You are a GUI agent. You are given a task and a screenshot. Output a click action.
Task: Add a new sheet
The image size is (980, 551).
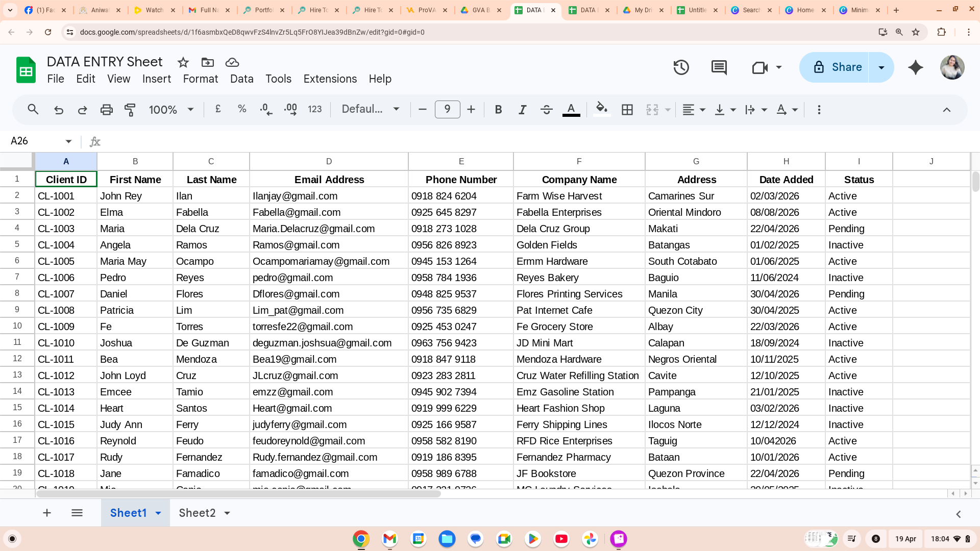47,513
